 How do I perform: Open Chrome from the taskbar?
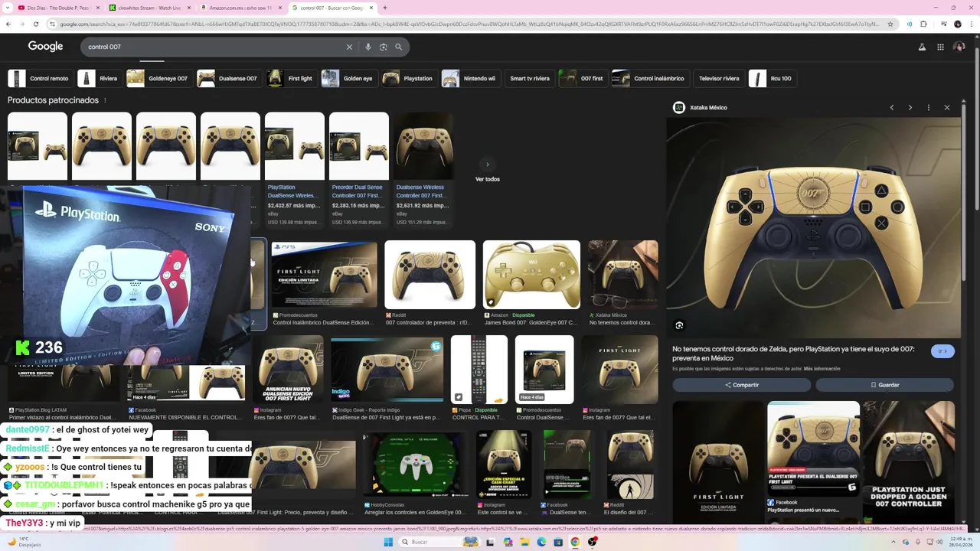coord(575,542)
